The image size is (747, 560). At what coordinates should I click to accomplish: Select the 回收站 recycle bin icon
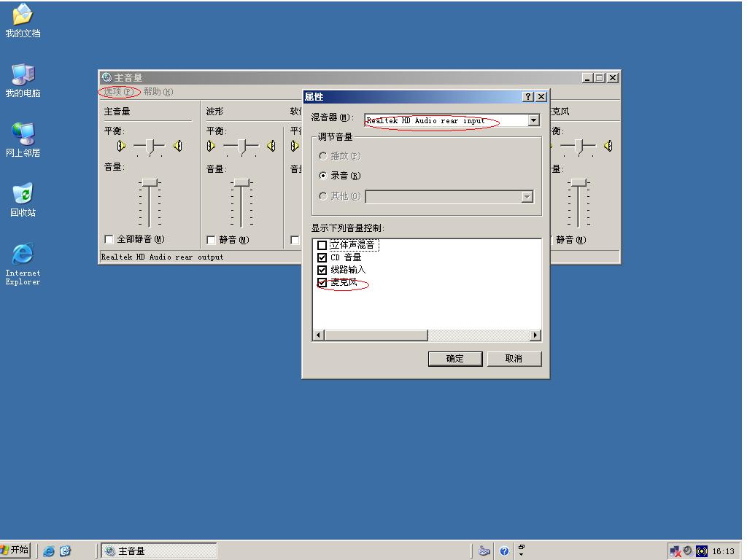[x=23, y=200]
